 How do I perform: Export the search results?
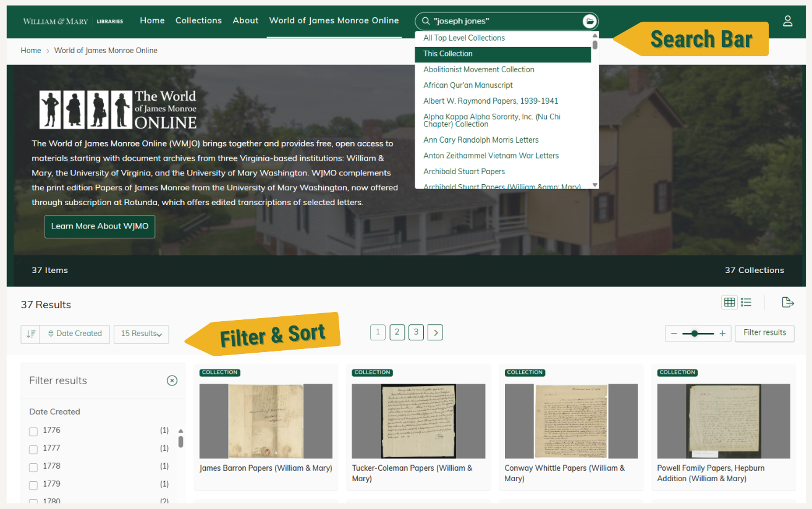tap(788, 302)
